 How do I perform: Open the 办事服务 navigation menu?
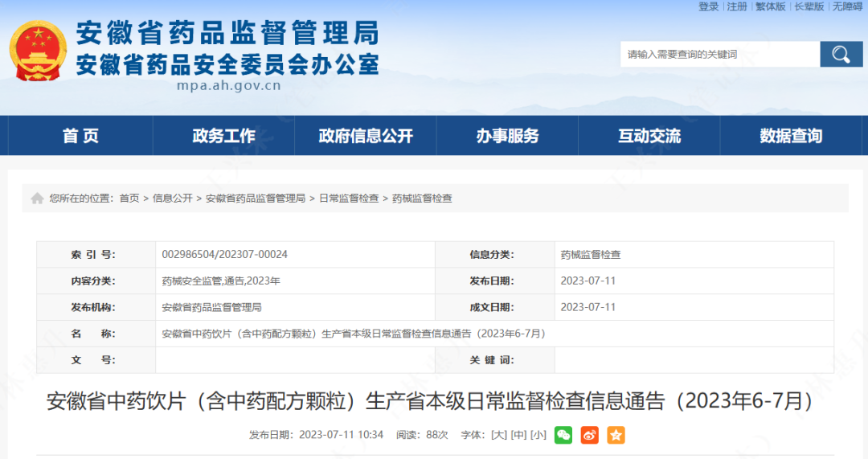tap(507, 136)
